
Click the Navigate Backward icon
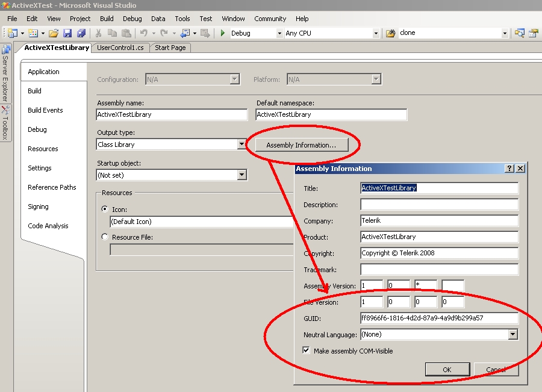[x=185, y=33]
